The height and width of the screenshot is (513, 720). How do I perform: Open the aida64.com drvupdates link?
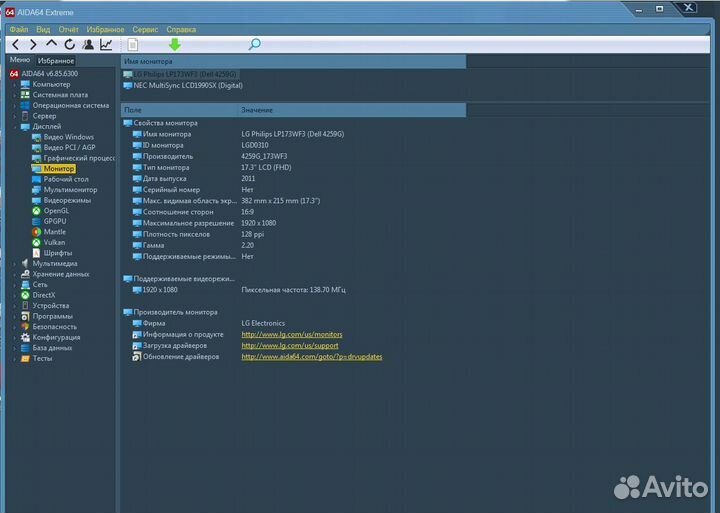point(312,357)
